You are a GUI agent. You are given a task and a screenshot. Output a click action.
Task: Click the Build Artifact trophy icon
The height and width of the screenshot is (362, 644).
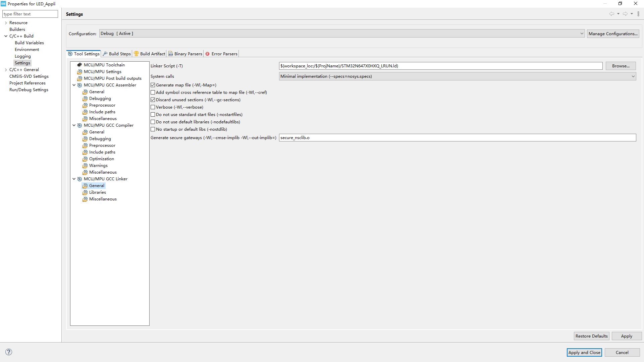pyautogui.click(x=137, y=54)
